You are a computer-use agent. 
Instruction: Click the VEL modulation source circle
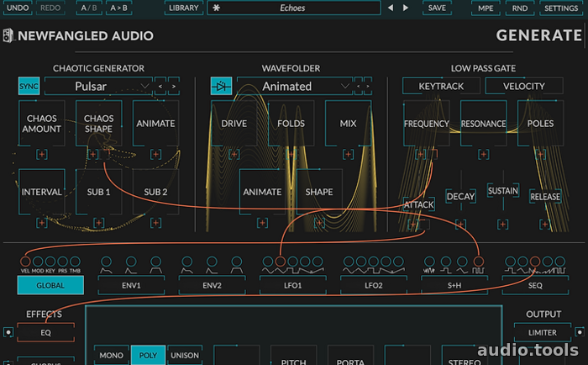24,262
